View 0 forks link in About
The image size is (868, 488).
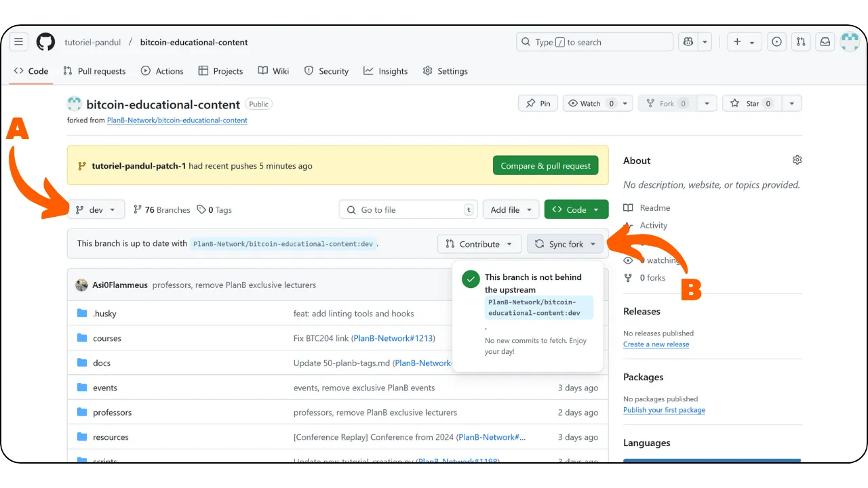coord(644,278)
